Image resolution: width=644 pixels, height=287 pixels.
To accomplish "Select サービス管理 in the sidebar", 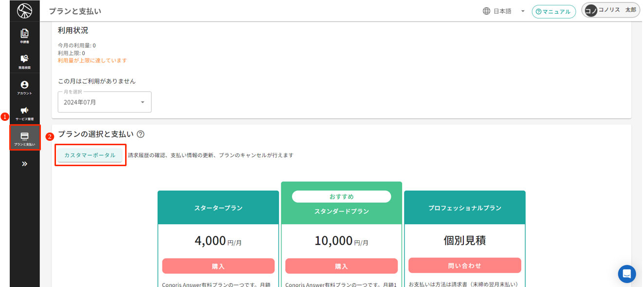I will [x=24, y=112].
